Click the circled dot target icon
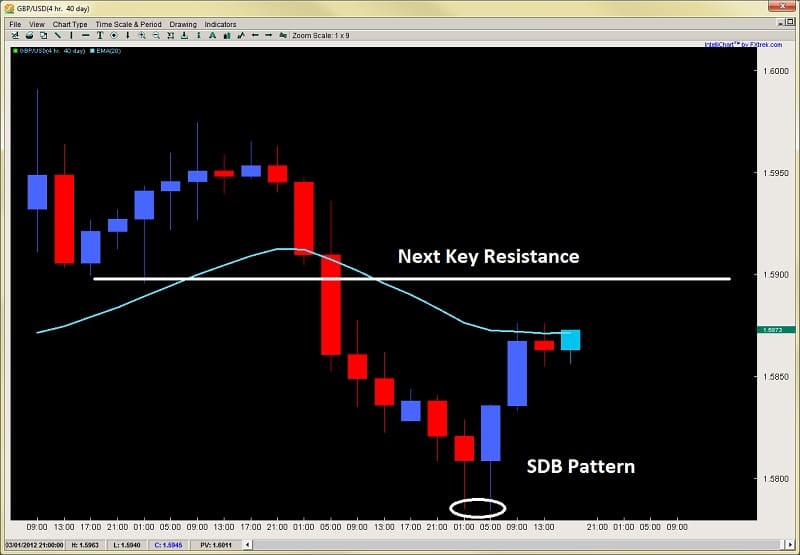This screenshot has height=555, width=800. pos(114,36)
